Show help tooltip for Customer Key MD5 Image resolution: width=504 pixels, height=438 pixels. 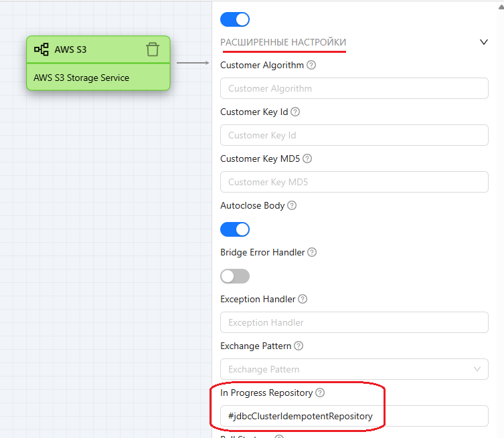point(308,159)
